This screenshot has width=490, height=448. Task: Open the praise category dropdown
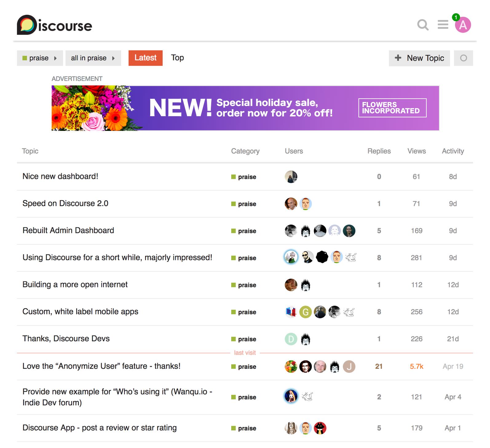point(40,58)
